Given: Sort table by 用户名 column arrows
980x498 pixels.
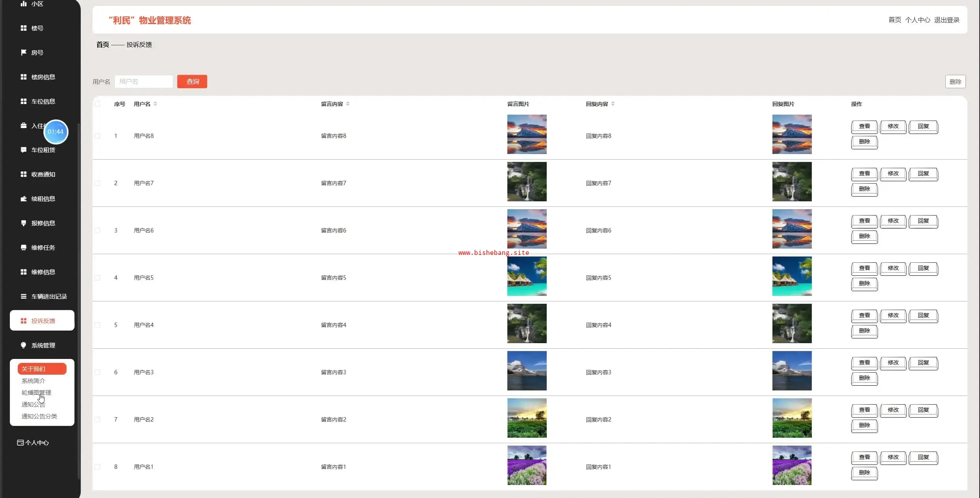Looking at the screenshot, I should 155,104.
